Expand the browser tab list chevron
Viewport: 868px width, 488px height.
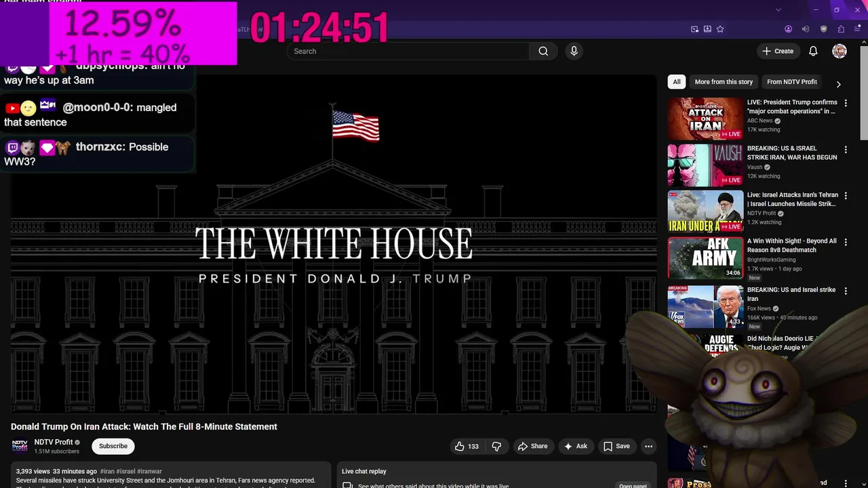pos(778,9)
